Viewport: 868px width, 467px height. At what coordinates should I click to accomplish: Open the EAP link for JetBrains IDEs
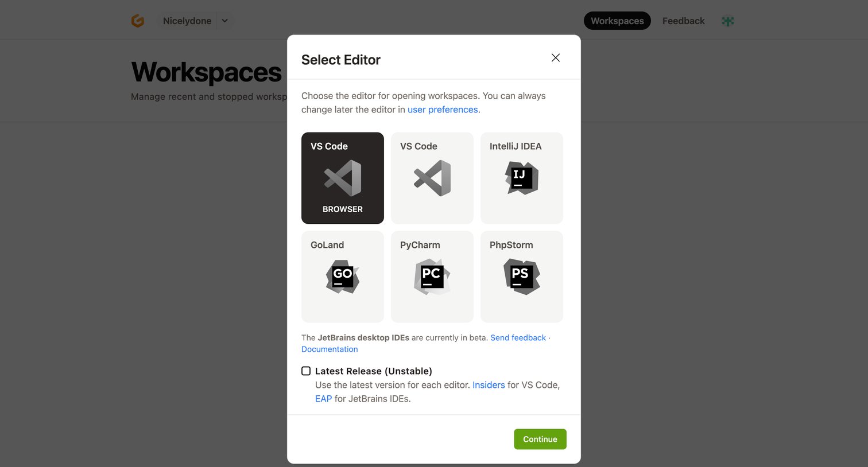pyautogui.click(x=323, y=399)
